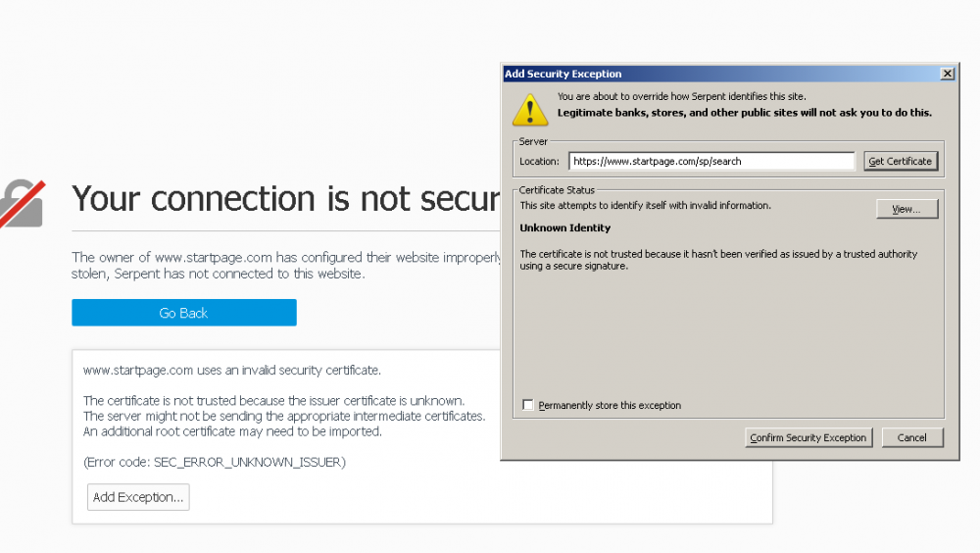The image size is (980, 553).
Task: Click the "Your connection is not secure" heading
Action: pyautogui.click(x=286, y=199)
